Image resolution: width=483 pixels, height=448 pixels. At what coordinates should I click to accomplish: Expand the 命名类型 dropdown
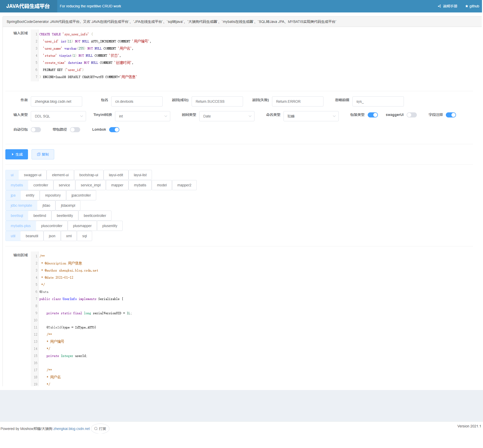[x=311, y=116]
